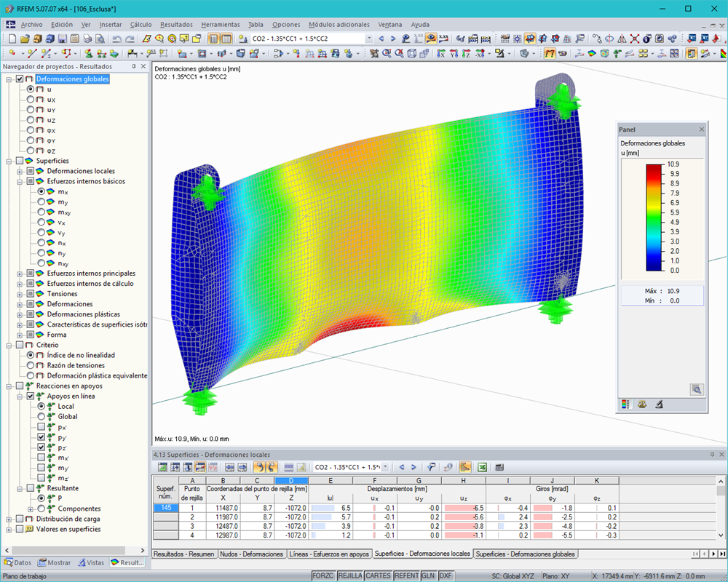Screen dimensions: 728x582
Task: Open zoom icon in the color Panel
Action: (697, 390)
